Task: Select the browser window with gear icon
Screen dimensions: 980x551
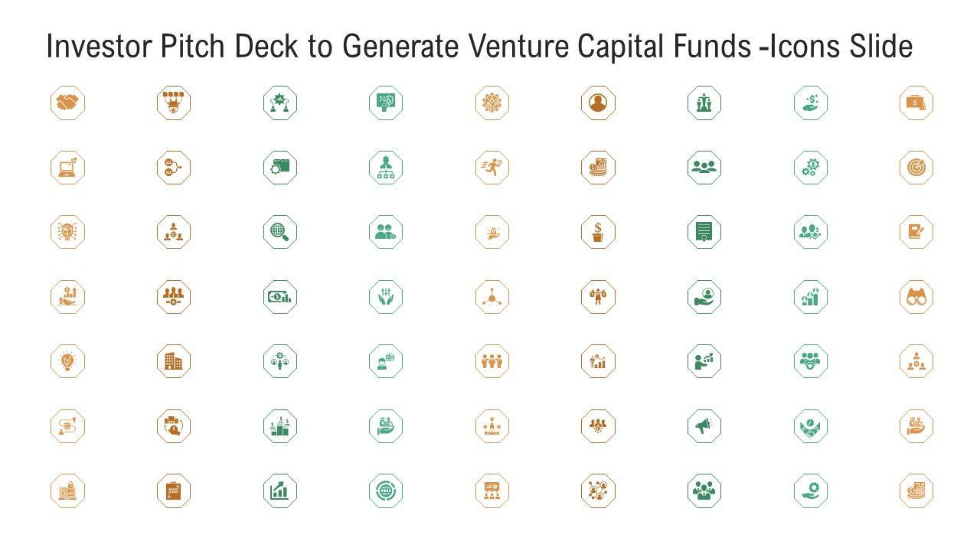Action: (280, 168)
